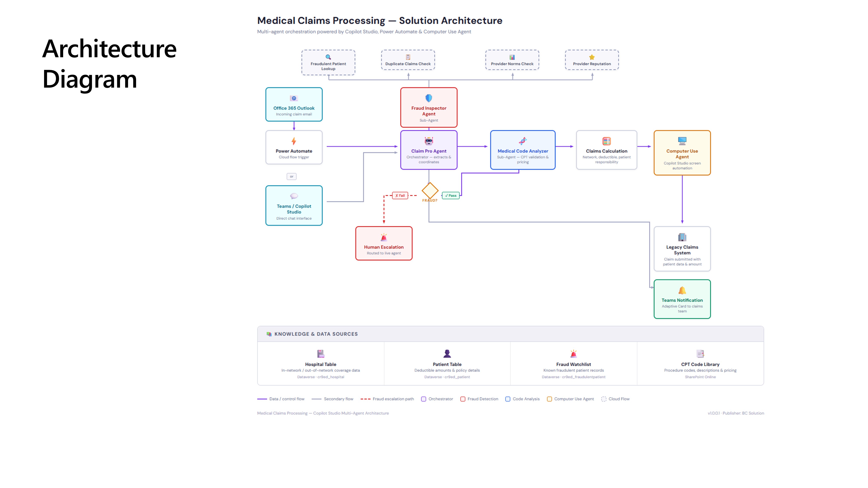Click the Fraudulent Patient Lookup magnifier icon
Viewport: 868px width, 488px height.
click(x=328, y=57)
